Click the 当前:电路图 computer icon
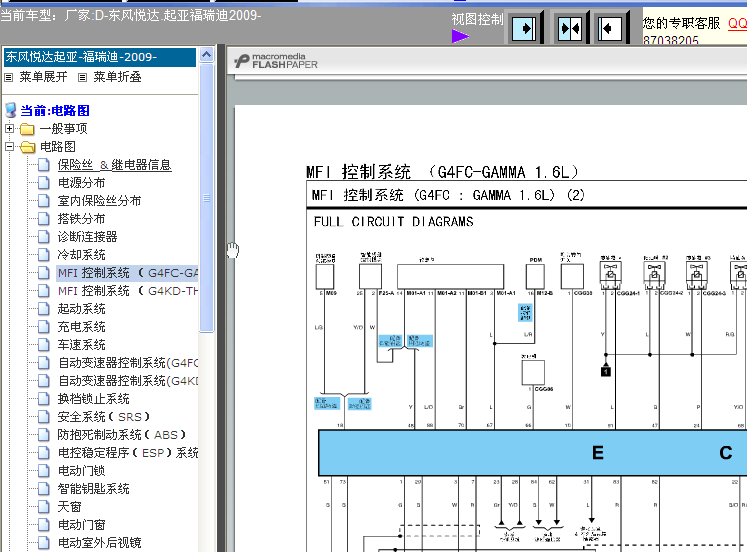 pos(10,110)
